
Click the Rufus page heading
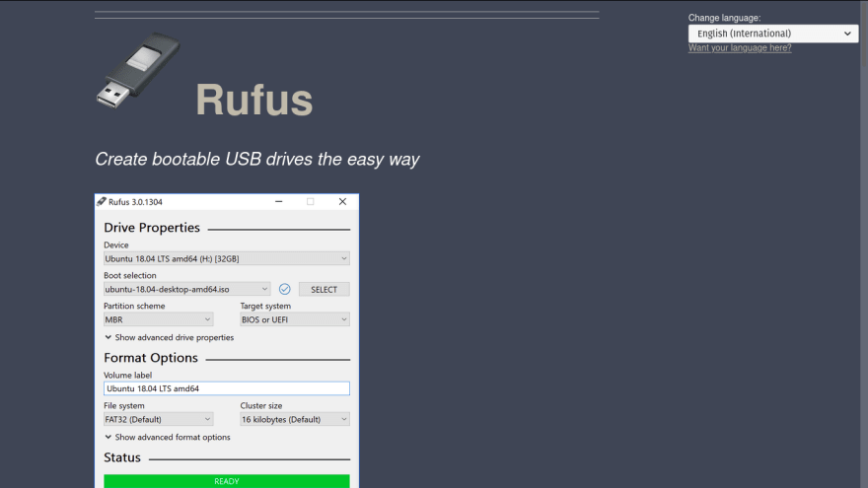(254, 101)
